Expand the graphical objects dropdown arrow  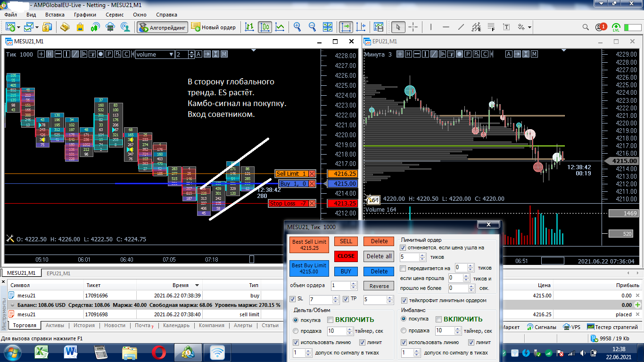pos(530,27)
